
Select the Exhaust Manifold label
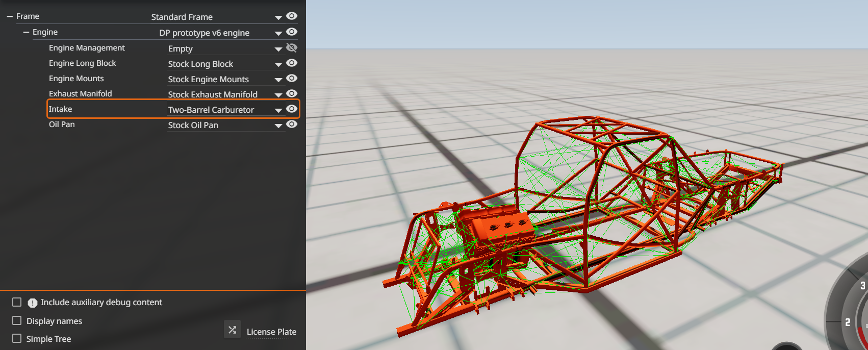click(81, 93)
